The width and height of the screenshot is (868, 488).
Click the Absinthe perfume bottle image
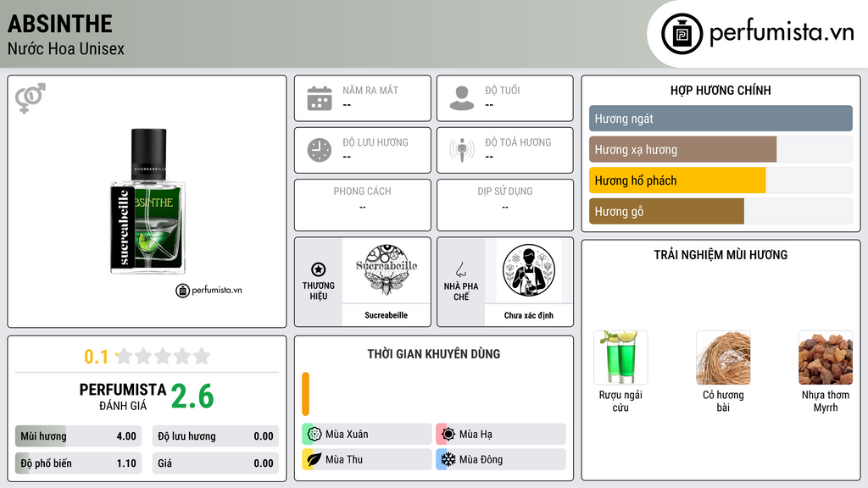click(148, 202)
